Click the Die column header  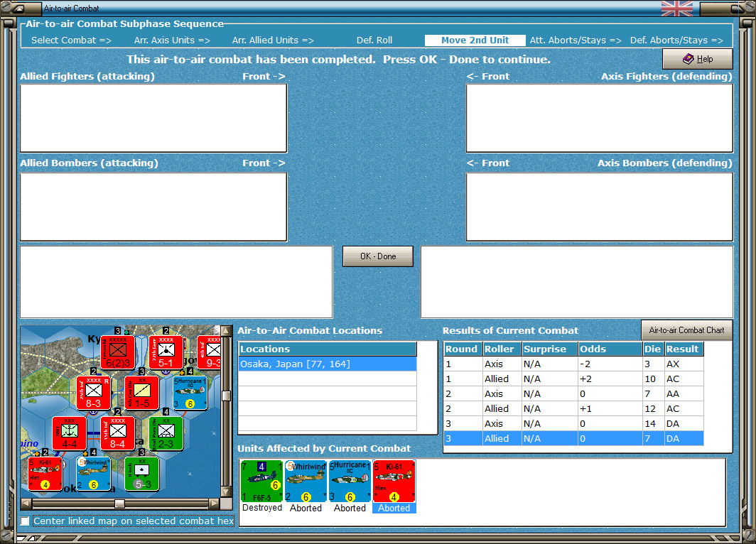[654, 349]
